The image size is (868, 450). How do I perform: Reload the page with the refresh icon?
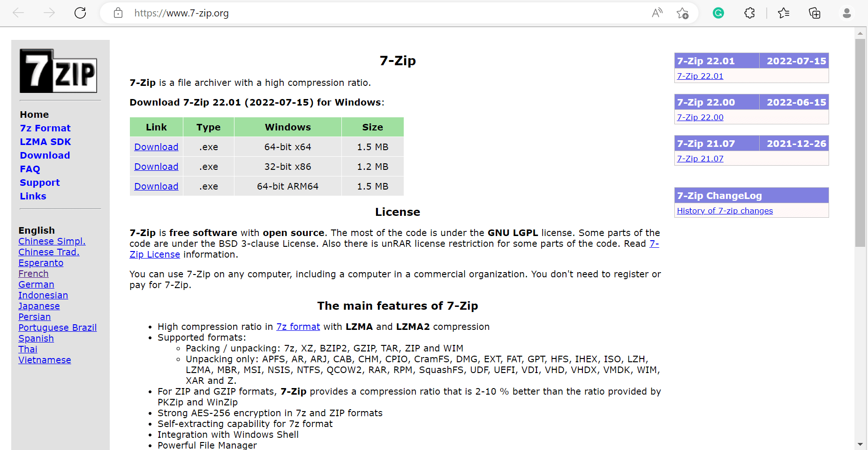coord(80,13)
